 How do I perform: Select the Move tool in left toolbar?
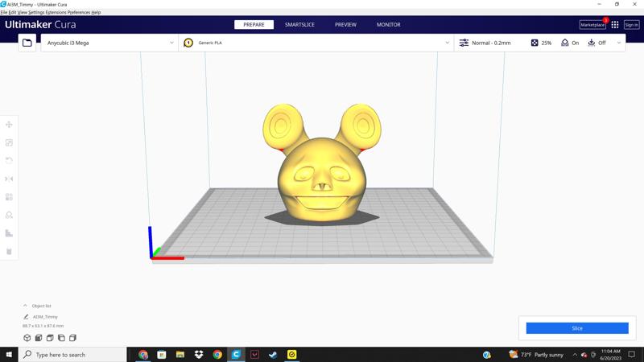point(9,125)
